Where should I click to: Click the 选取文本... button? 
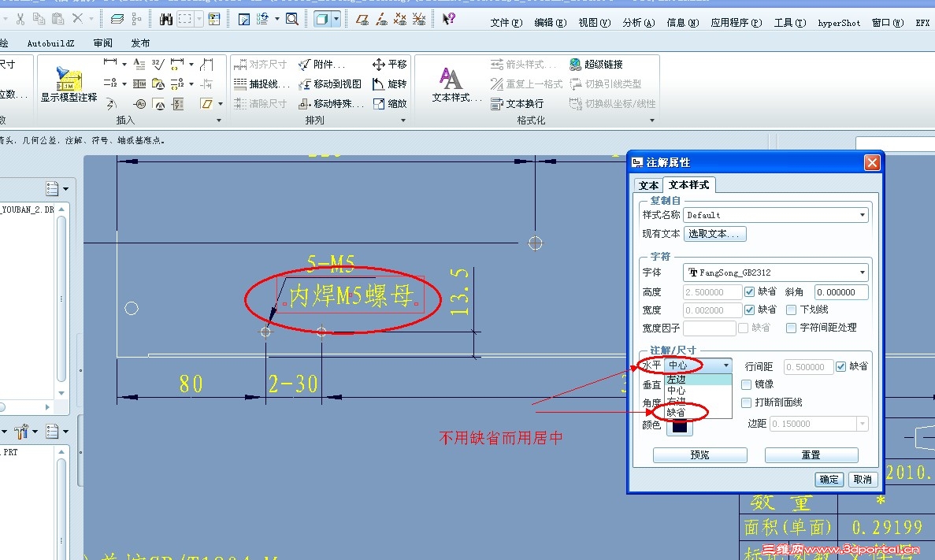pyautogui.click(x=714, y=234)
